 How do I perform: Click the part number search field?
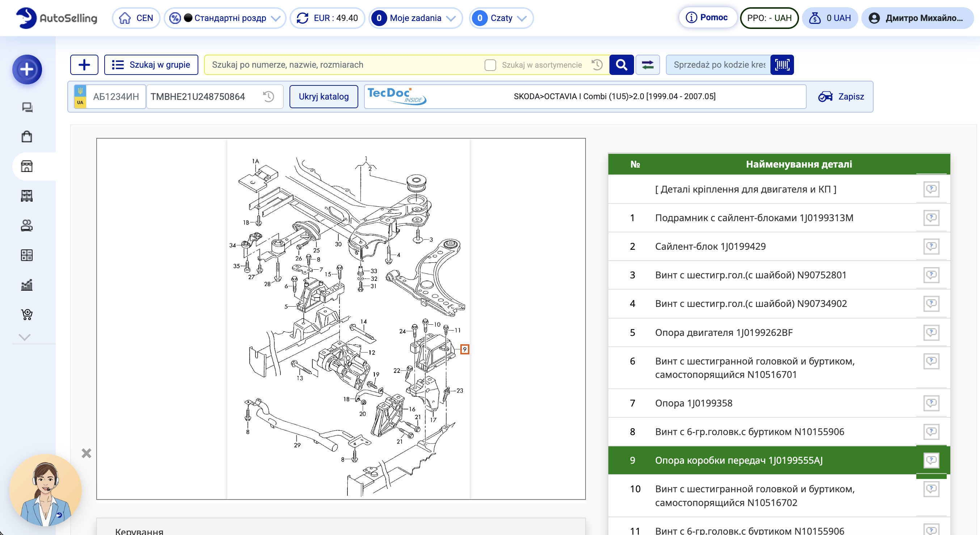(x=342, y=65)
